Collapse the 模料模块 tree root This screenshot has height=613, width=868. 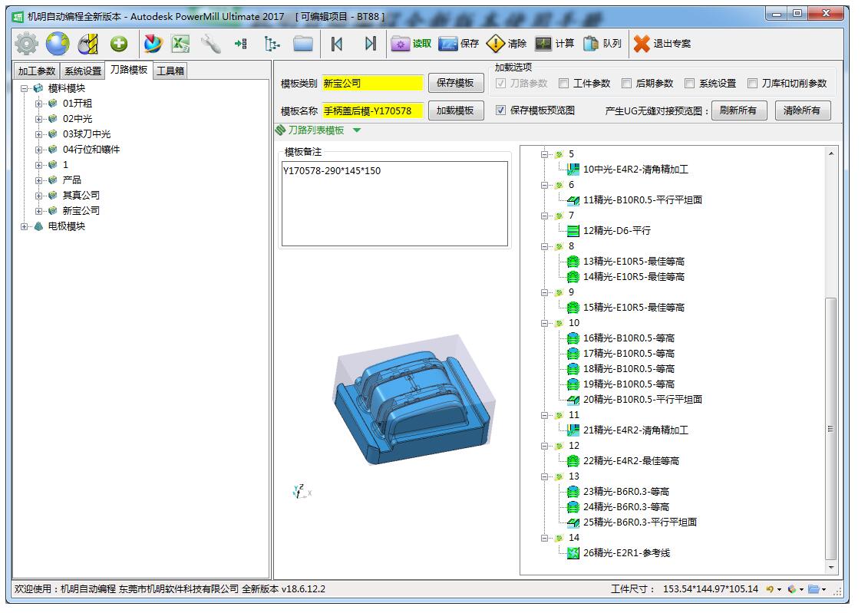(x=24, y=88)
